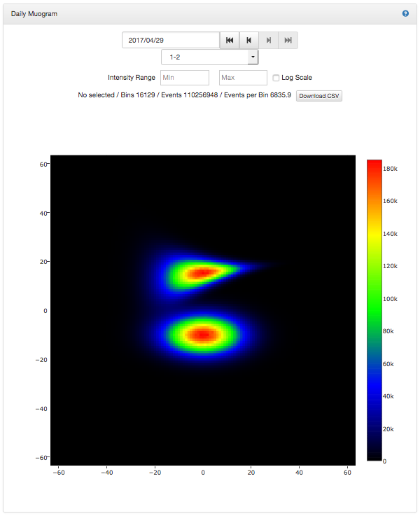420x516 pixels.
Task: Go to the previous day
Action: coord(249,41)
